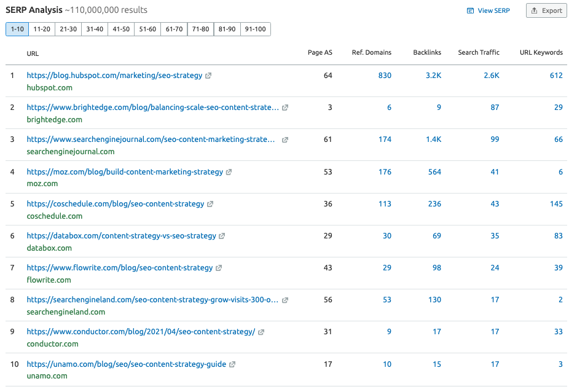Image resolution: width=577 pixels, height=392 pixels.
Task: Open external link icon for brightedge URL
Action: coord(285,108)
